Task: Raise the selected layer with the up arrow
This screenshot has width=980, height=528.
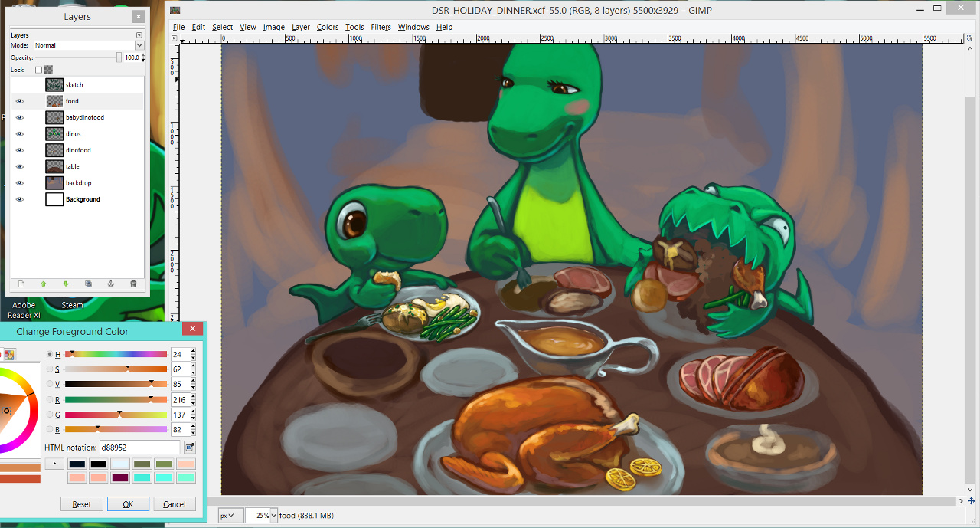Action: point(43,284)
